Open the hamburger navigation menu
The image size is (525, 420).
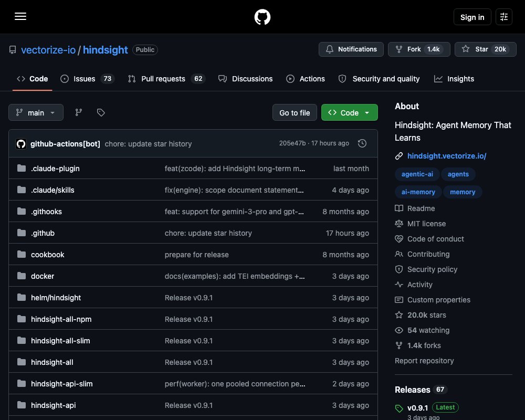coord(20,16)
